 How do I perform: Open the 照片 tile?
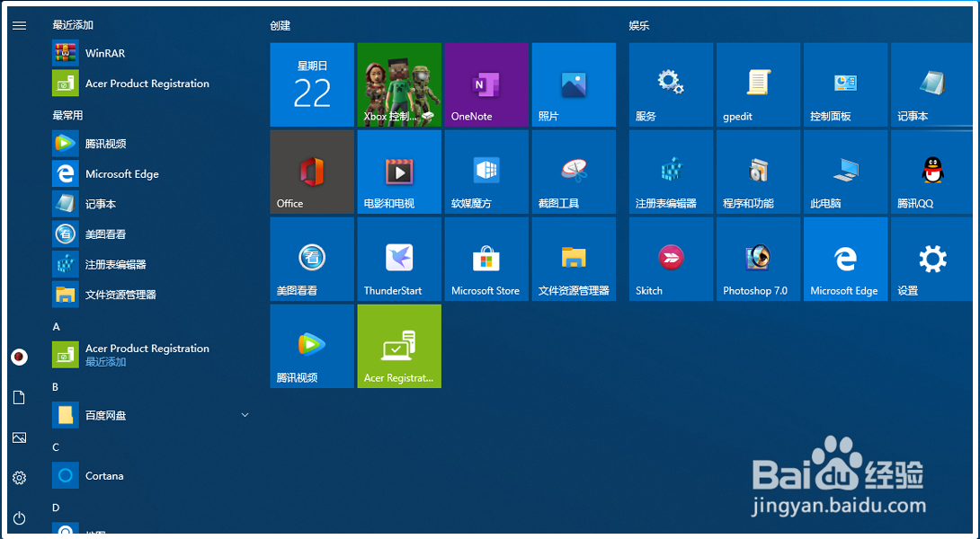tap(574, 85)
